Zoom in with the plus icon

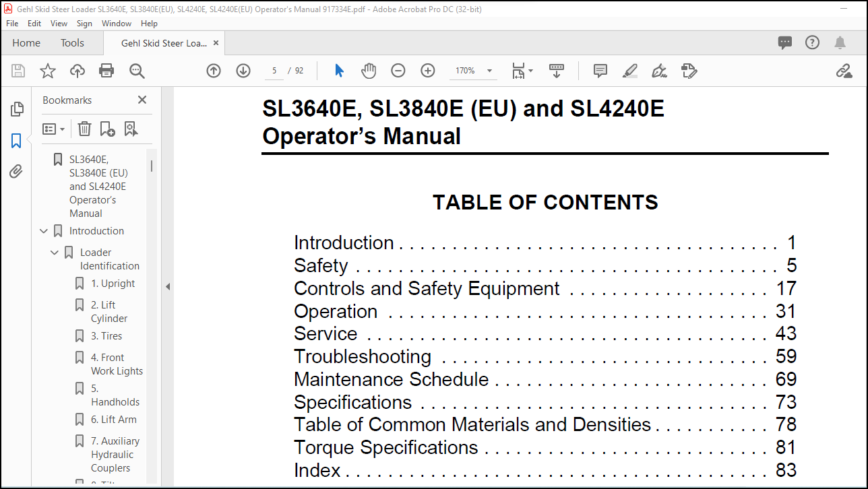(428, 71)
